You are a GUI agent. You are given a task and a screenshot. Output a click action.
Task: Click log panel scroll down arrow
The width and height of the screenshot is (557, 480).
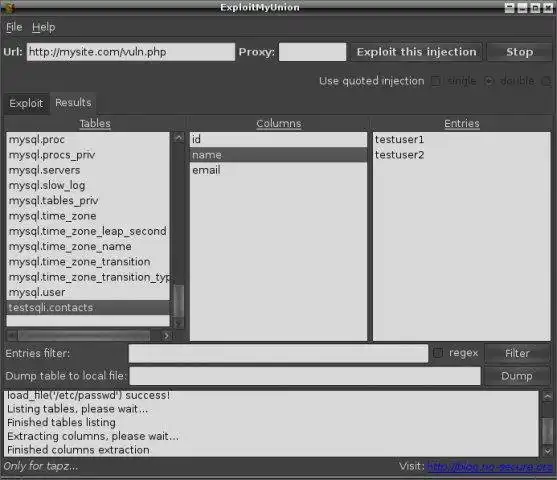point(547,451)
